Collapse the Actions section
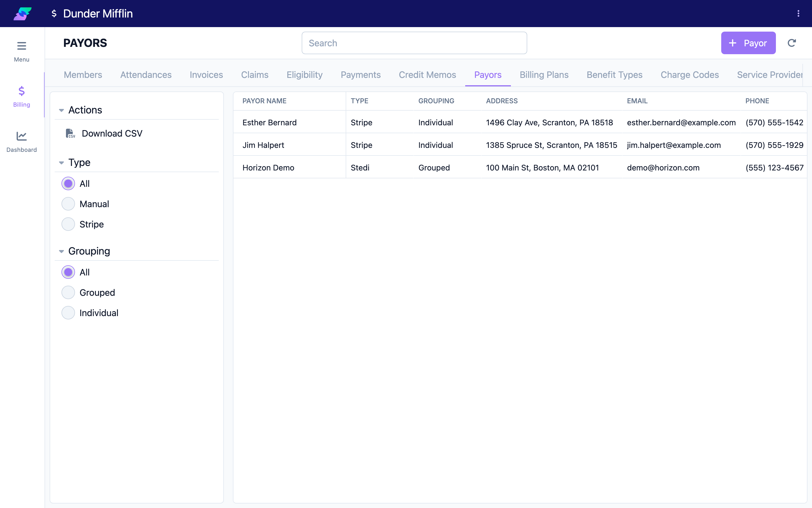This screenshot has height=508, width=812. pos(61,110)
